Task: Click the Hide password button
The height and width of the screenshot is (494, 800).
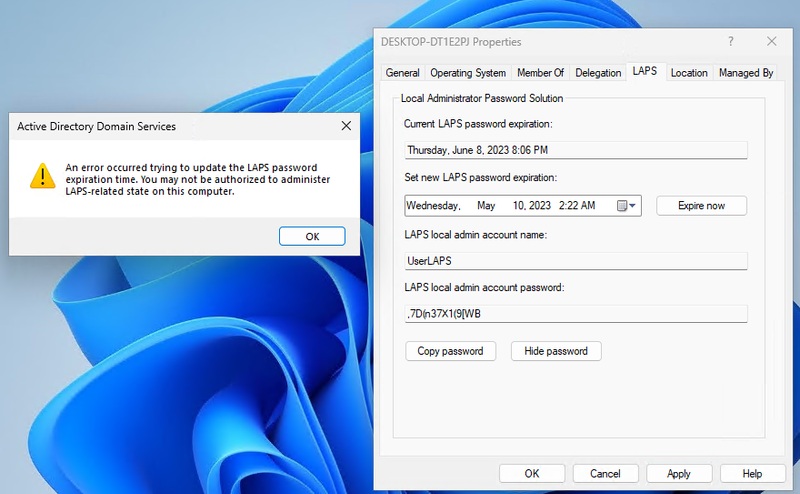Action: (x=556, y=351)
